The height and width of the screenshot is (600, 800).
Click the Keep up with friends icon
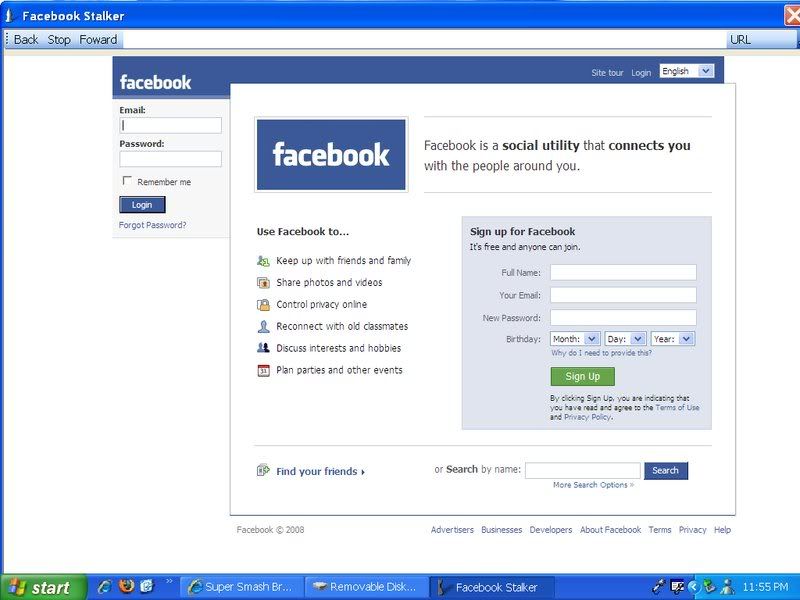tap(263, 261)
